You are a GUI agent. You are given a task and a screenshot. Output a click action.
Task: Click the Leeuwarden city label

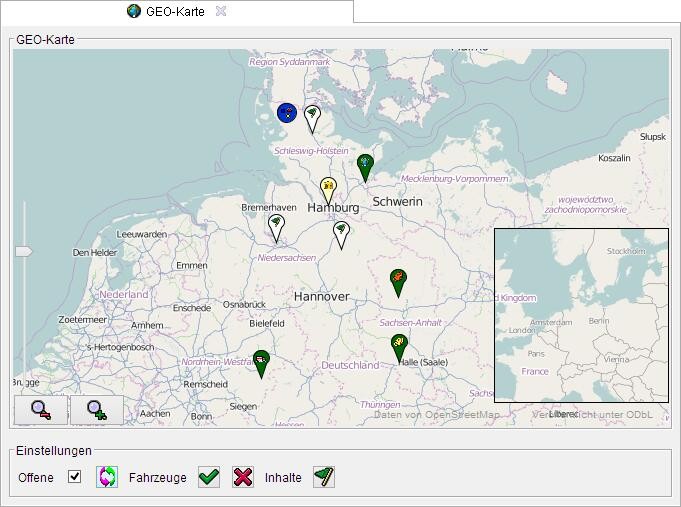(142, 234)
